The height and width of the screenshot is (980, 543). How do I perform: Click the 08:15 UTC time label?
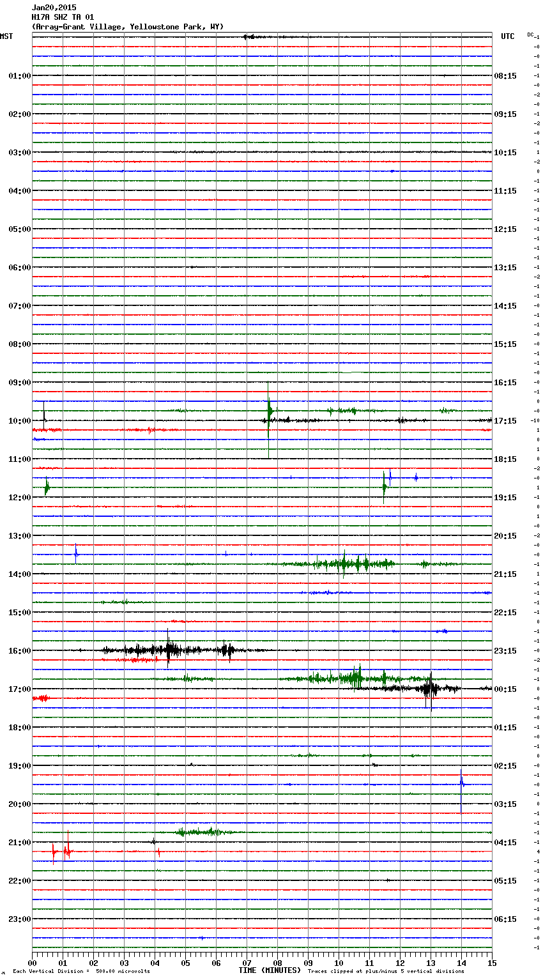pyautogui.click(x=505, y=76)
